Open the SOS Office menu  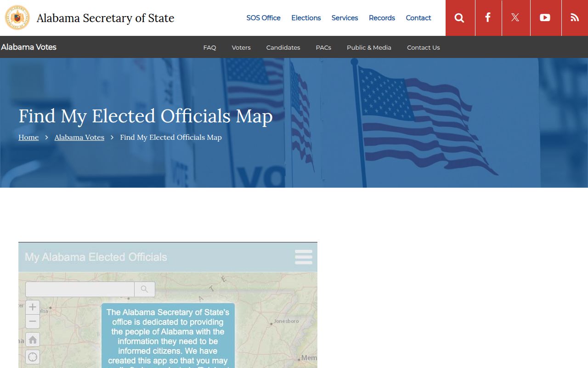pos(263,18)
